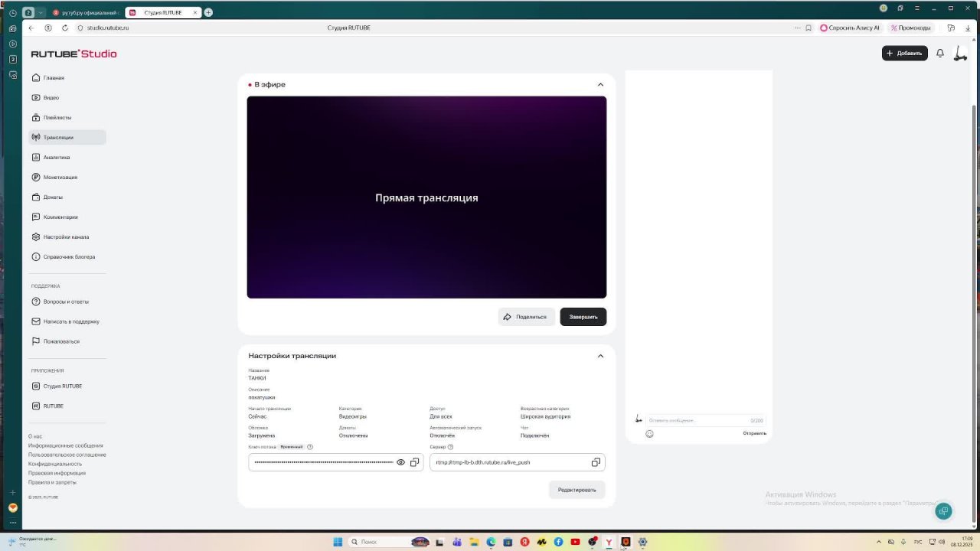
Task: Open YouTube from the Windows taskbar
Action: 575,542
